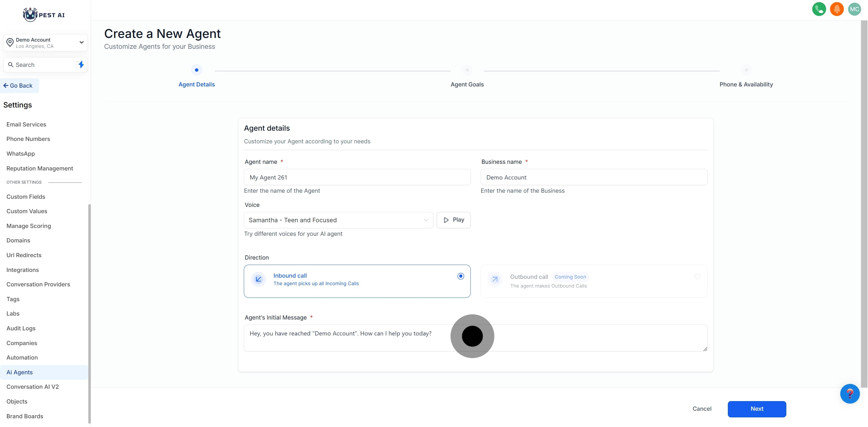Select the Outbound call radio button
Viewport: 868px width, 427px height.
[x=697, y=276]
